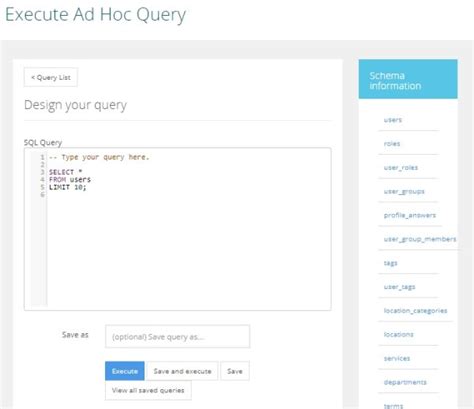Click the Schema information header
The width and height of the screenshot is (474, 409).
click(x=408, y=79)
